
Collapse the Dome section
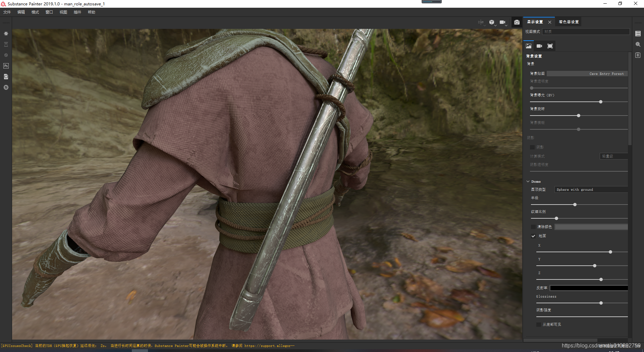click(x=528, y=181)
